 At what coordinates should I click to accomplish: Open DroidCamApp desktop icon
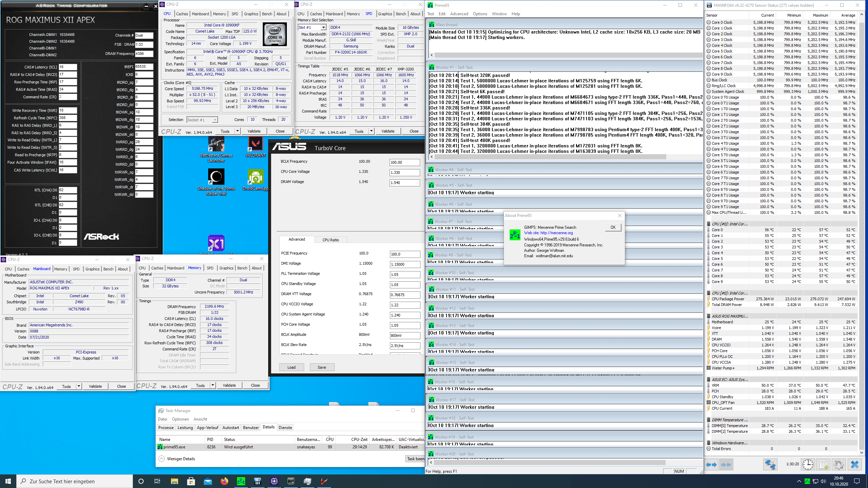[255, 180]
